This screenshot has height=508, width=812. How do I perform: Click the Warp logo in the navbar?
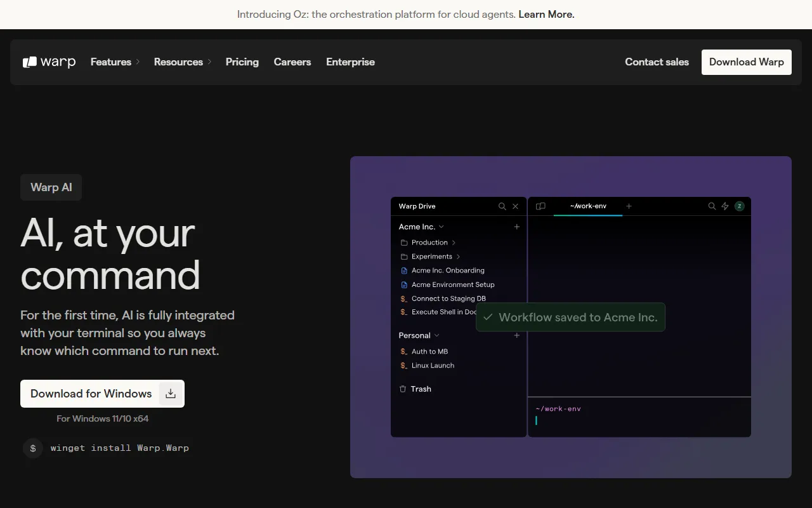[x=49, y=62]
